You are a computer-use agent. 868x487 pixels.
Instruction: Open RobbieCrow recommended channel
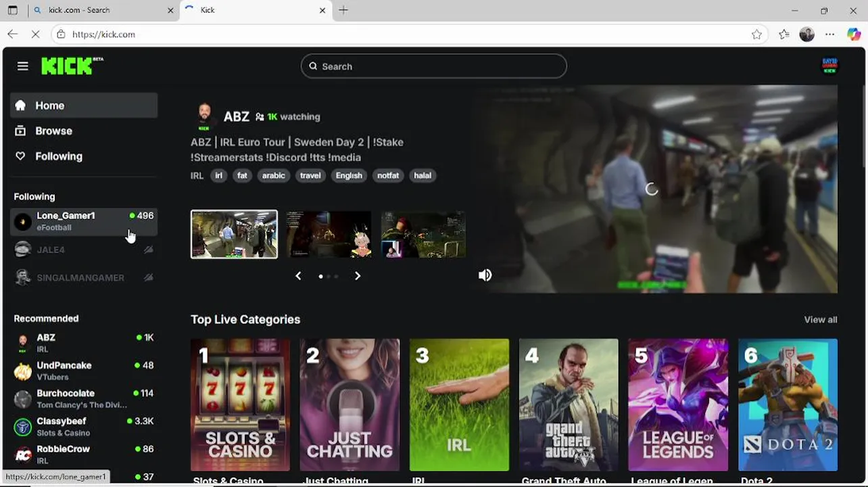[84, 454]
